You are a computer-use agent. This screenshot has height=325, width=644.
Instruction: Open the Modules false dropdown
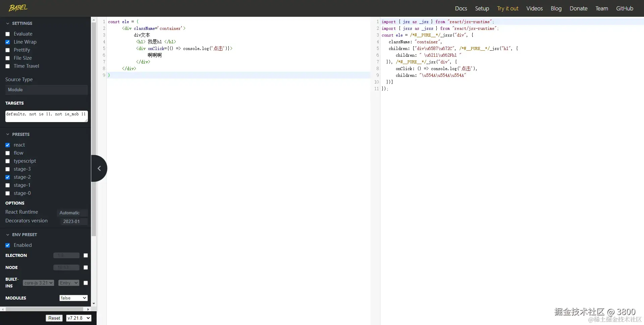[x=73, y=298]
